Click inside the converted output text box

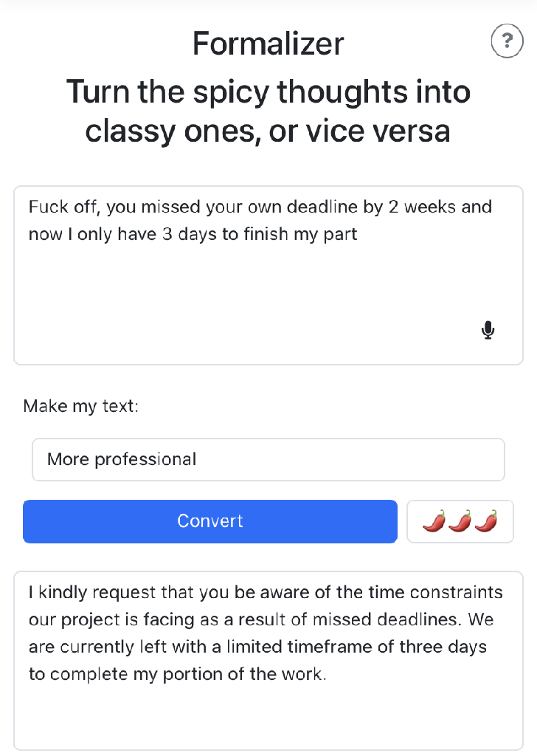click(268, 661)
